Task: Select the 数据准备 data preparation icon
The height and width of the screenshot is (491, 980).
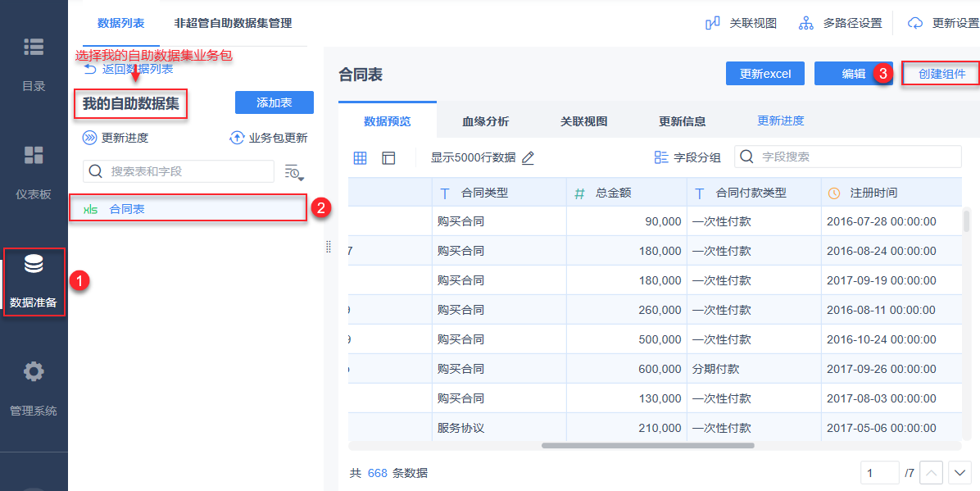Action: click(x=34, y=265)
